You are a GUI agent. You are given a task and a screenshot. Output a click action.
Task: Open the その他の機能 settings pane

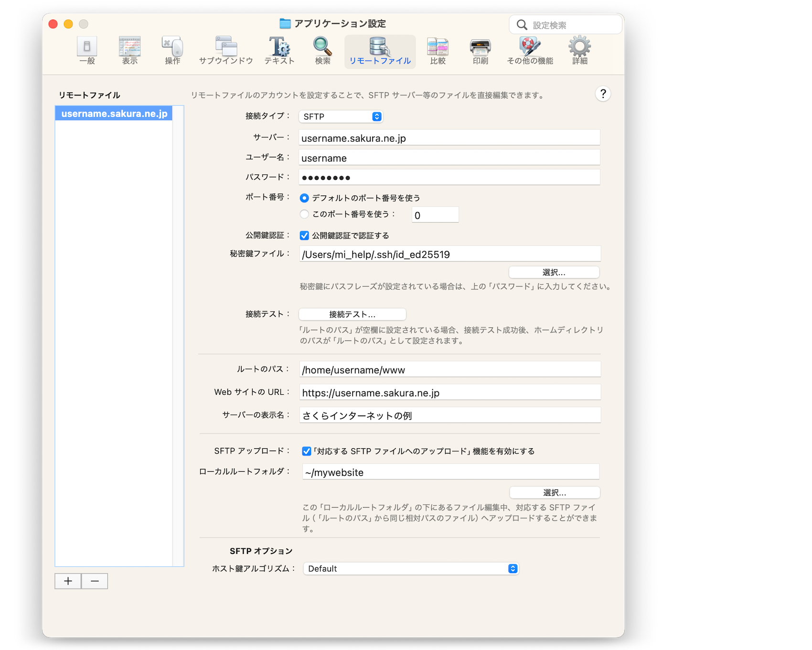[530, 51]
